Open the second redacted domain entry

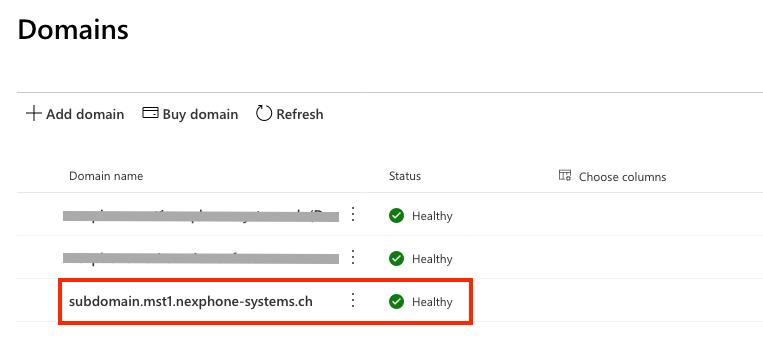point(201,258)
